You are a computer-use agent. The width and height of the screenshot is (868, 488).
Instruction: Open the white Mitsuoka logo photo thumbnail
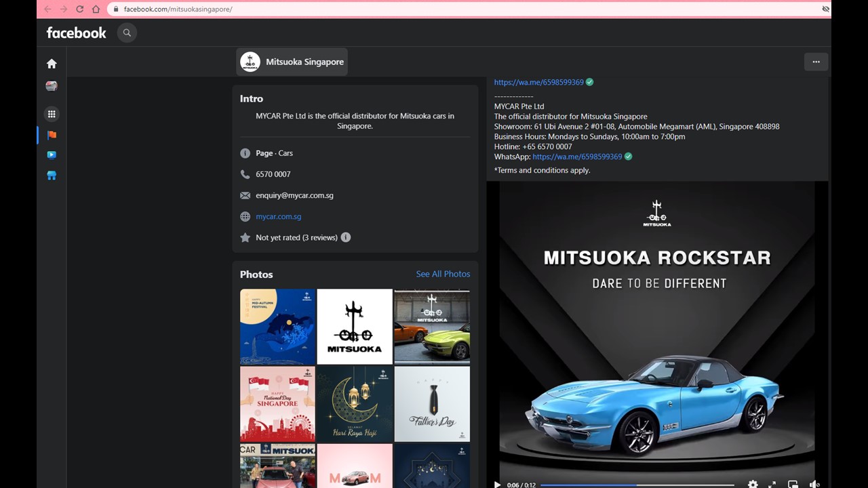click(x=355, y=327)
